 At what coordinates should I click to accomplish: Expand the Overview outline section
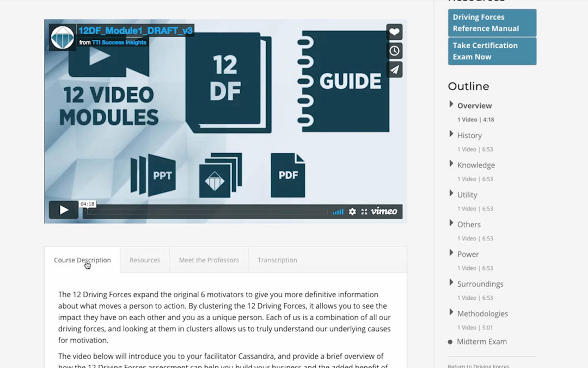tap(474, 106)
